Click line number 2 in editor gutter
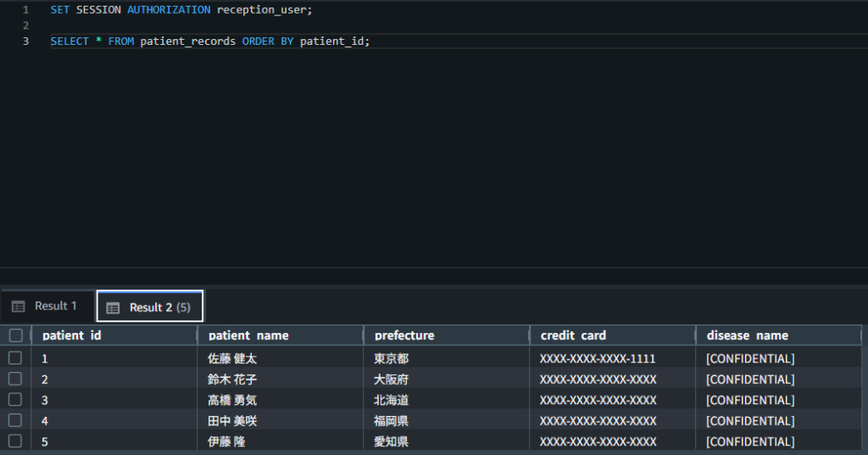 pos(25,25)
